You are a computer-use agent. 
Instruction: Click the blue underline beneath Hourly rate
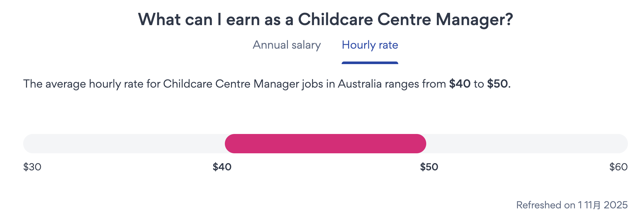(370, 63)
